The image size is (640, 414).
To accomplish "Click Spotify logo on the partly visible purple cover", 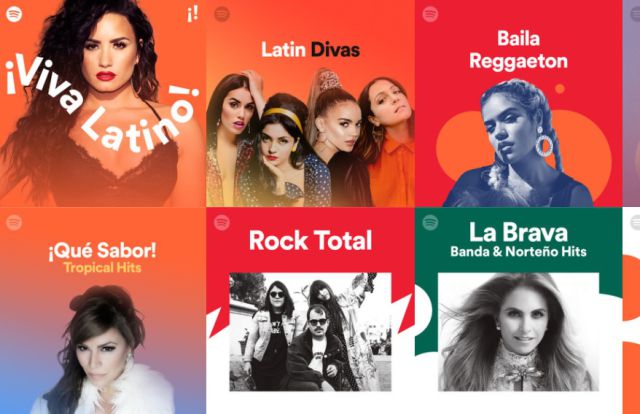I will coord(636,13).
